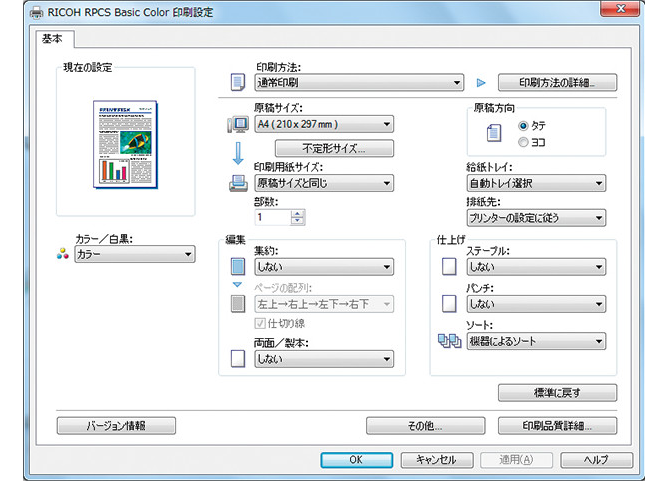Click the ヘルプ button
The image size is (668, 481).
click(596, 460)
